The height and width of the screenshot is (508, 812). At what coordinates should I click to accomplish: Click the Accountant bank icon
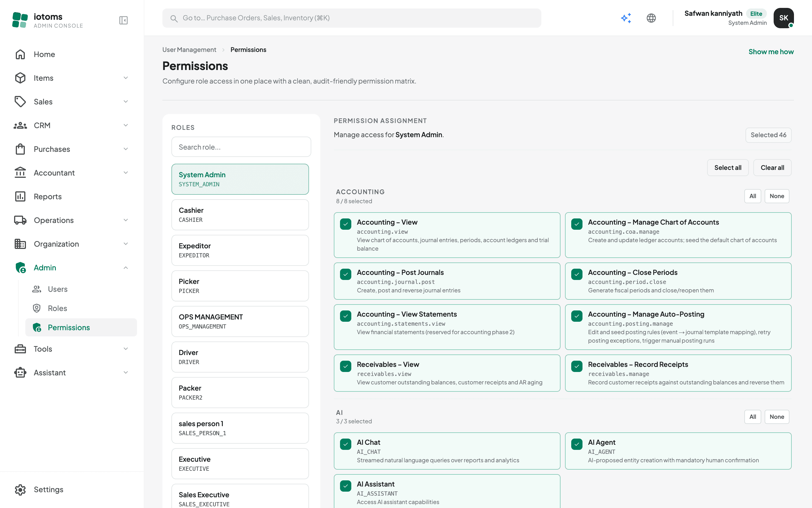point(20,173)
